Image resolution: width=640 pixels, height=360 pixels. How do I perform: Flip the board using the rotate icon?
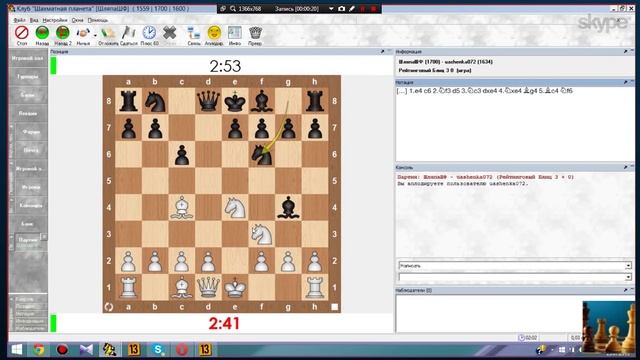(109, 307)
